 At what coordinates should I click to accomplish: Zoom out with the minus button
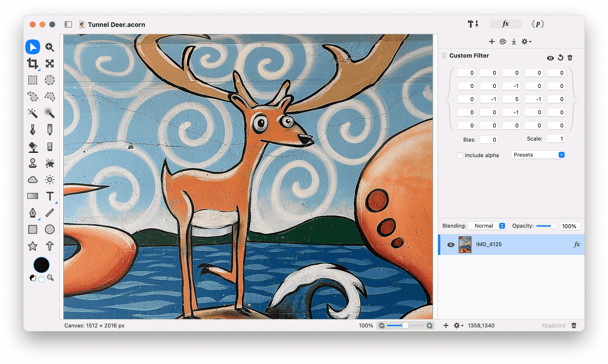[x=382, y=325]
